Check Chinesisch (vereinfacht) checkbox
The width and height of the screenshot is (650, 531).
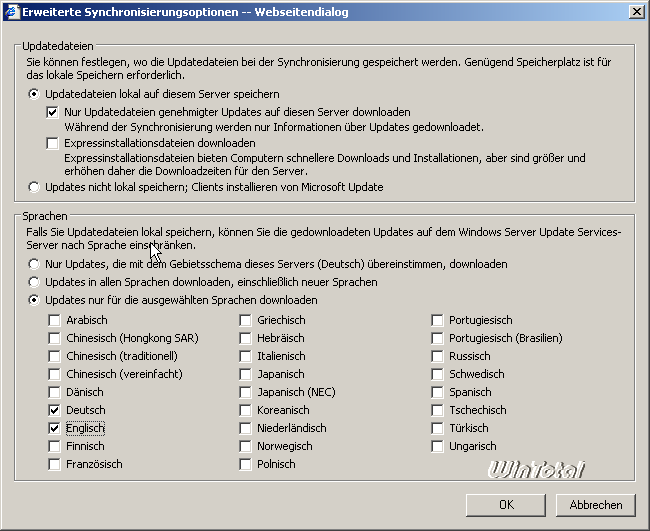(54, 374)
